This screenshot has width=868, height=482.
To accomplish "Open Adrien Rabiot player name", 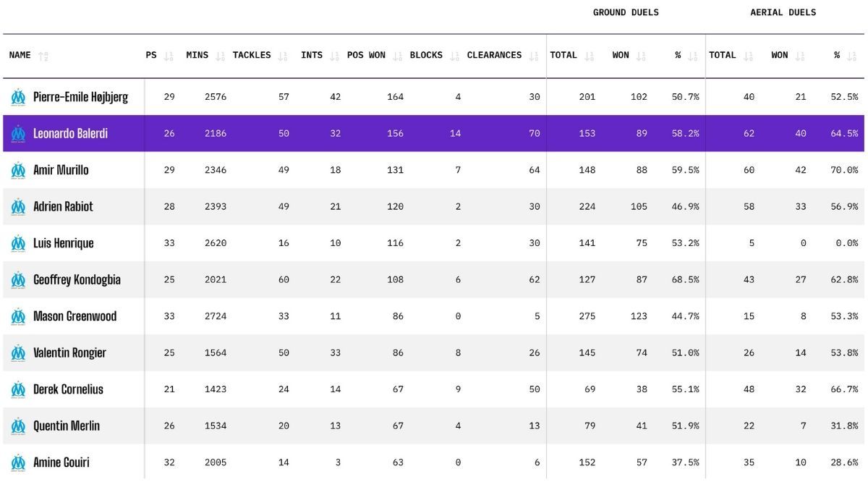I will point(63,206).
